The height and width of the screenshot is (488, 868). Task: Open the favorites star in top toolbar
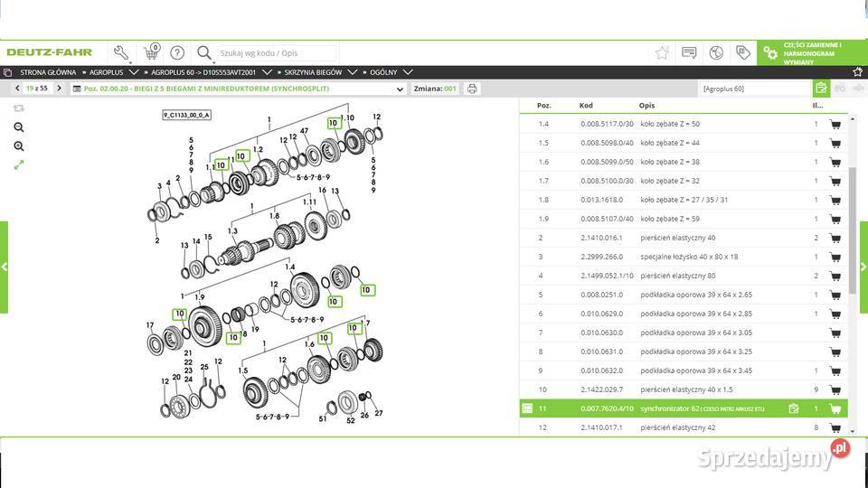click(x=662, y=52)
